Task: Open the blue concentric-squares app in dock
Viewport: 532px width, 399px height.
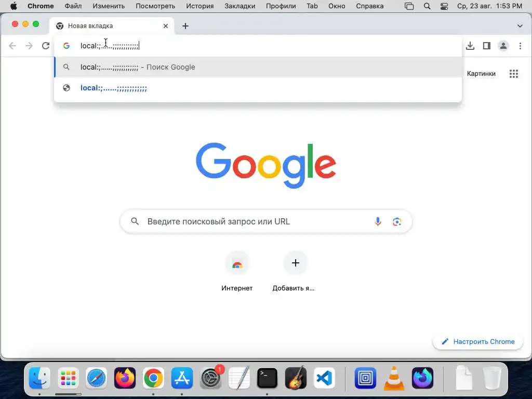Action: 365,378
